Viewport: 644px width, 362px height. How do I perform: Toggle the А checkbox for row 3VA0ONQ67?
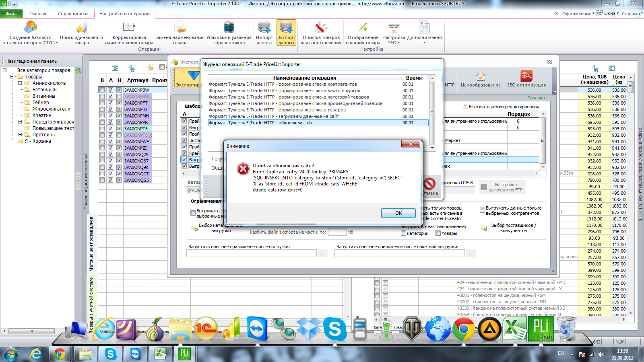(111, 161)
